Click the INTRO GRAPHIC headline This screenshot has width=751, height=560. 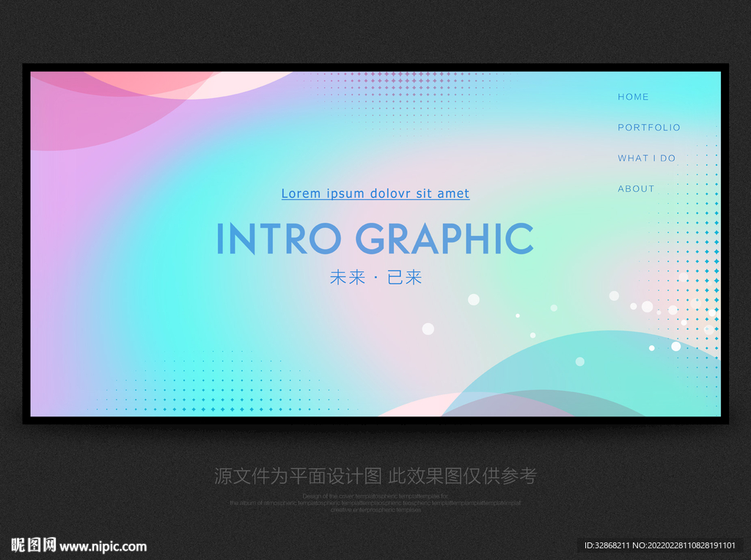tap(375, 238)
